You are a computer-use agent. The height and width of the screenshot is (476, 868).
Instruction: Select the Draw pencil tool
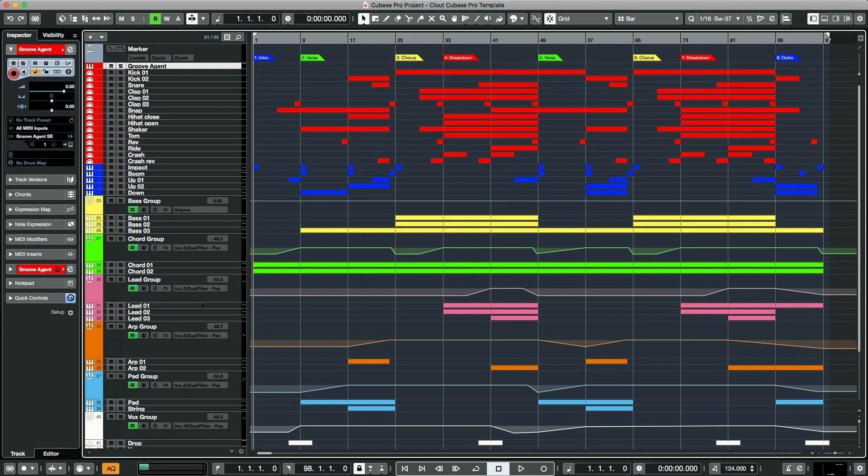386,19
